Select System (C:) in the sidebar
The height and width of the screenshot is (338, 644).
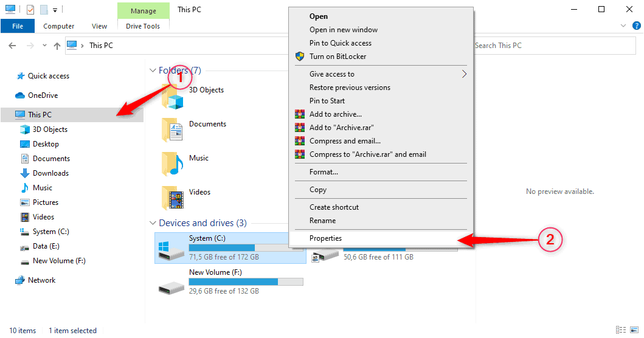coord(51,232)
